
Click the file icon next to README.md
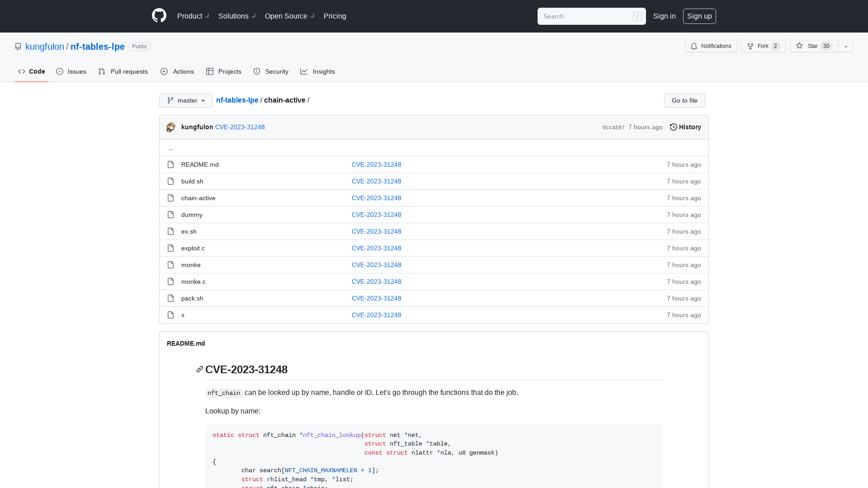(x=170, y=164)
